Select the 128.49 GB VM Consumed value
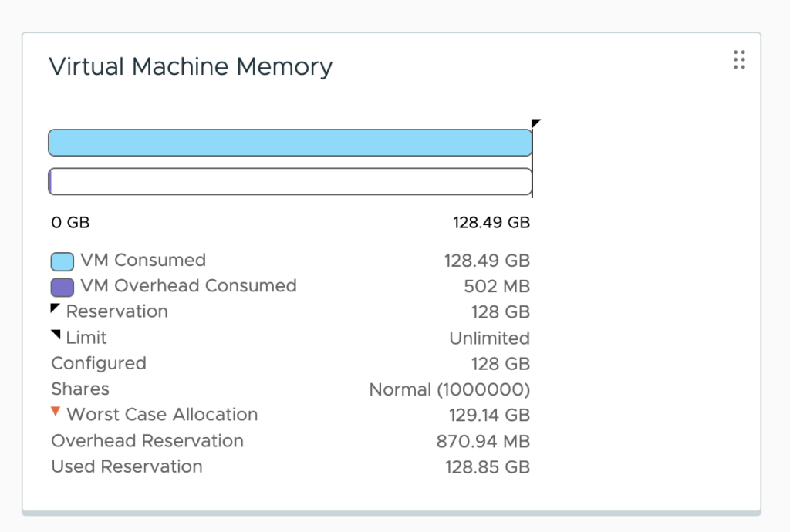The height and width of the screenshot is (532, 790). click(487, 261)
